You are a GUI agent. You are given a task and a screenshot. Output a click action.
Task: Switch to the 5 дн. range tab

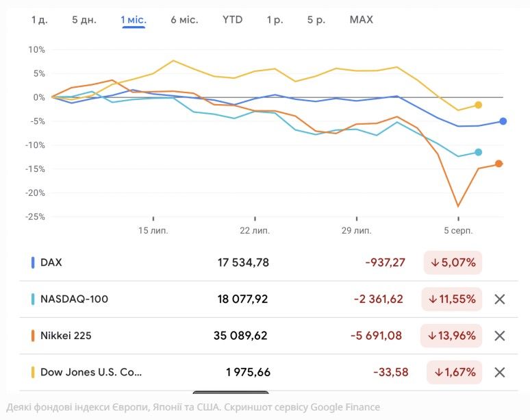[x=84, y=20]
